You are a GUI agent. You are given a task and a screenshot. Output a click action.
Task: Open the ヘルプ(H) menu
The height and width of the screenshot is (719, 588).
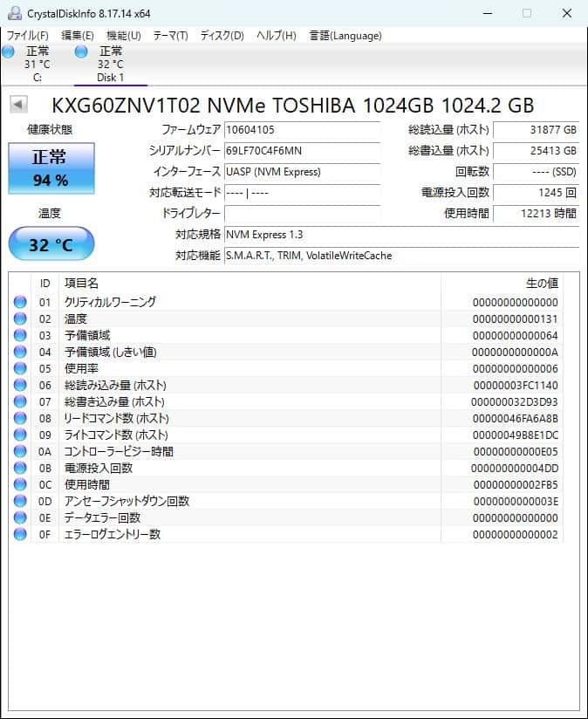[x=276, y=36]
